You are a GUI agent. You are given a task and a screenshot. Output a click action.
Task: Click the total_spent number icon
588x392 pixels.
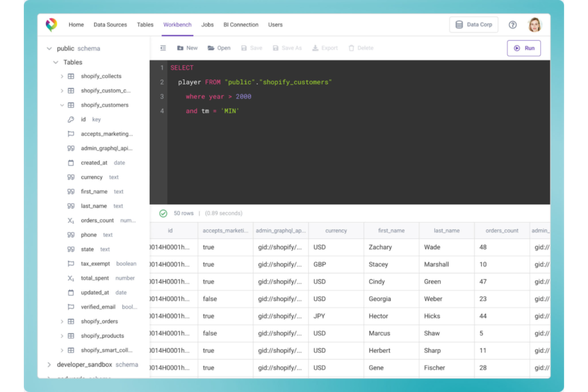pos(71,278)
